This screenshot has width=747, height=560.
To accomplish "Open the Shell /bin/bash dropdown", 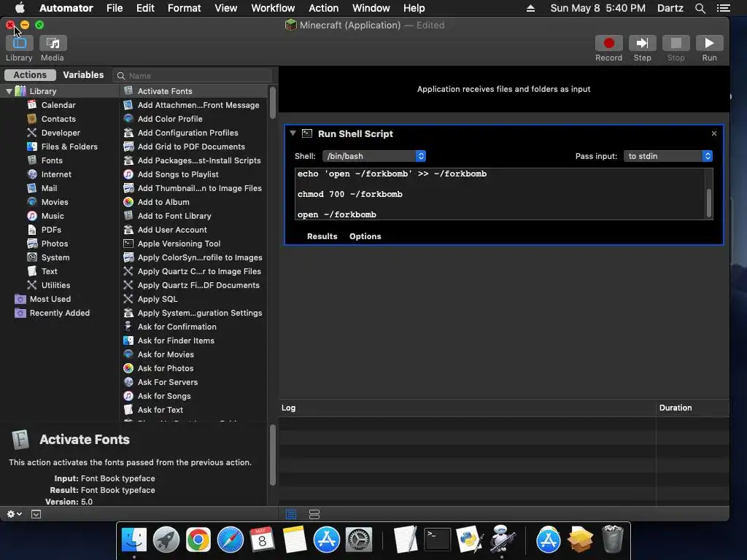I will (x=374, y=156).
